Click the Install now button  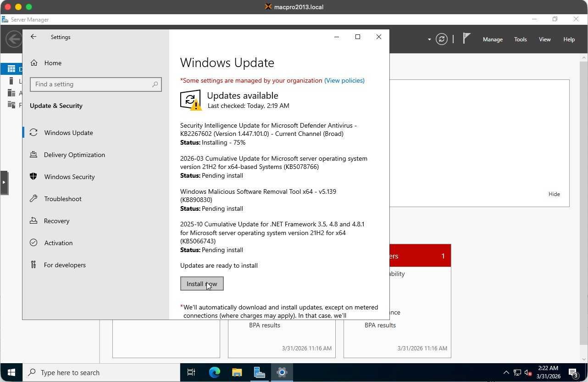(202, 283)
